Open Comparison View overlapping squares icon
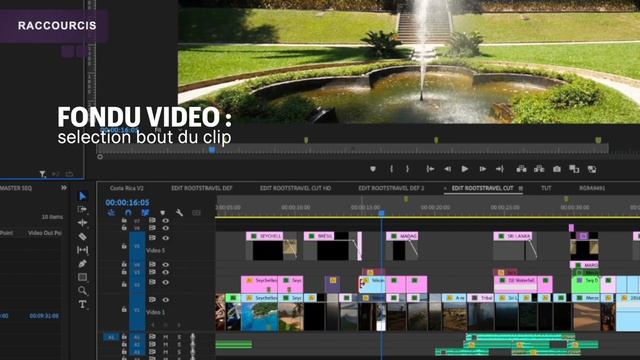This screenshot has width=640, height=360. click(x=574, y=169)
